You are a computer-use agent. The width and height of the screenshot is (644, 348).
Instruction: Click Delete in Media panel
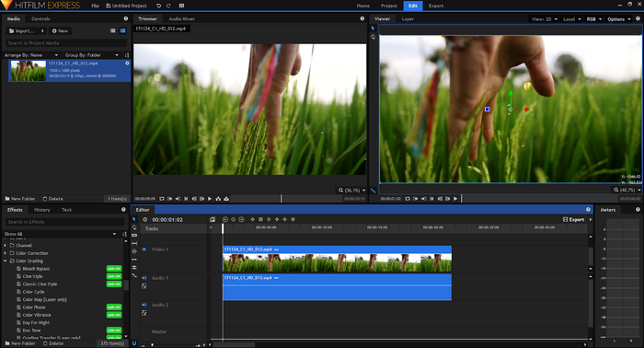(x=53, y=199)
